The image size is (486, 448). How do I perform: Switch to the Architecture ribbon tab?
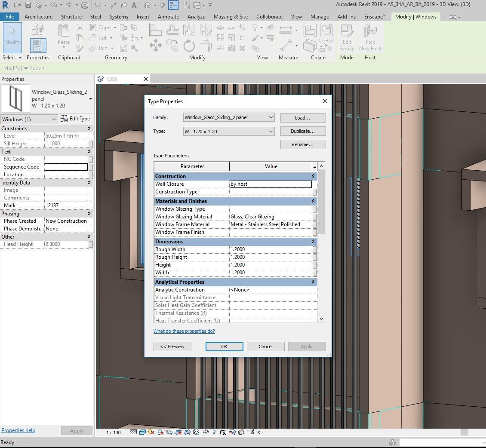38,17
